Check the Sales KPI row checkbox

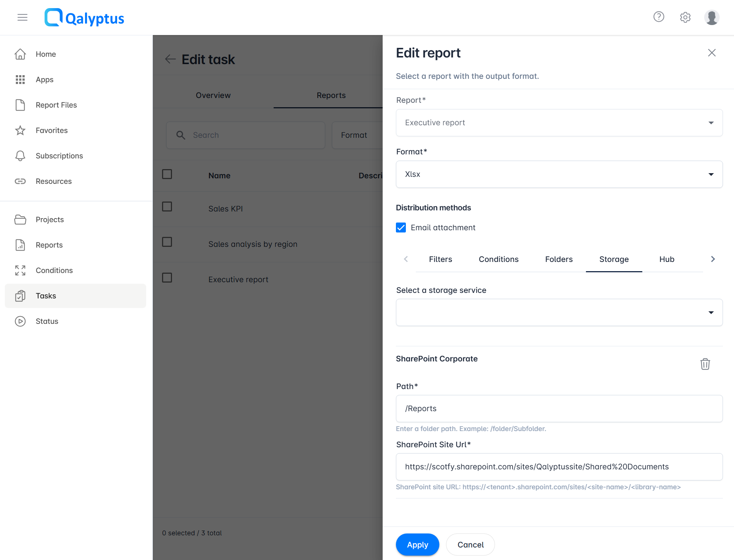click(167, 207)
